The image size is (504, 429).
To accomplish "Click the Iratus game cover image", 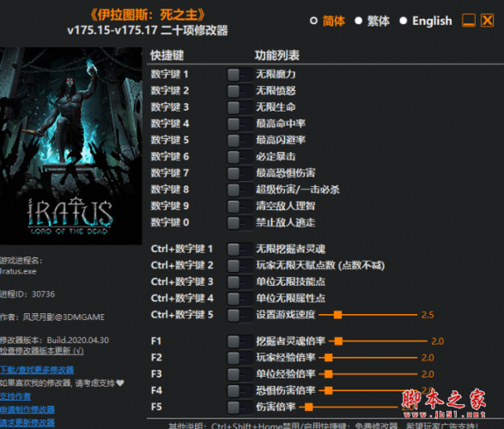I will point(70,146).
